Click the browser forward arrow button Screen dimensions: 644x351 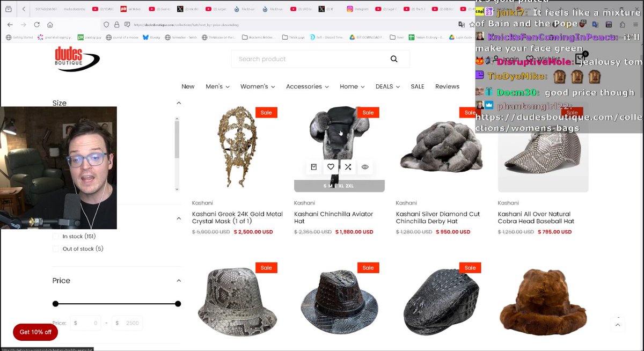point(23,25)
